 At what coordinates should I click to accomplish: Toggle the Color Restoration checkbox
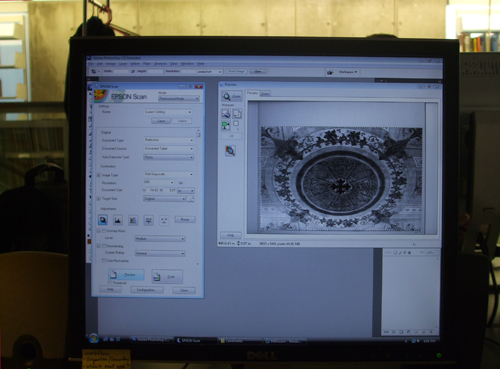[x=104, y=260]
